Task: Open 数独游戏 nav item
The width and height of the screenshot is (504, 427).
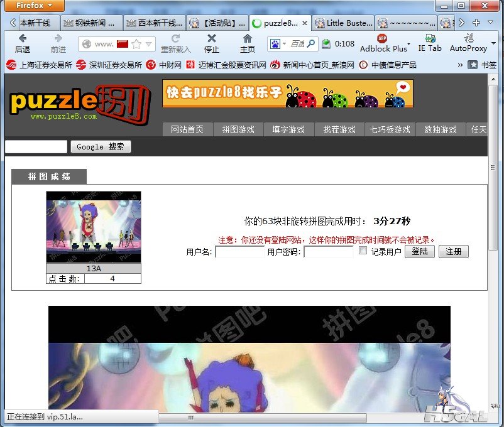Action: coord(441,129)
